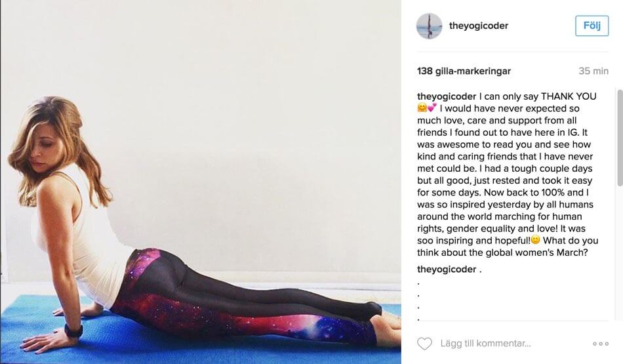The height and width of the screenshot is (364, 623).
Task: Click the scrollbar track below the thumb
Action: tap(620, 253)
